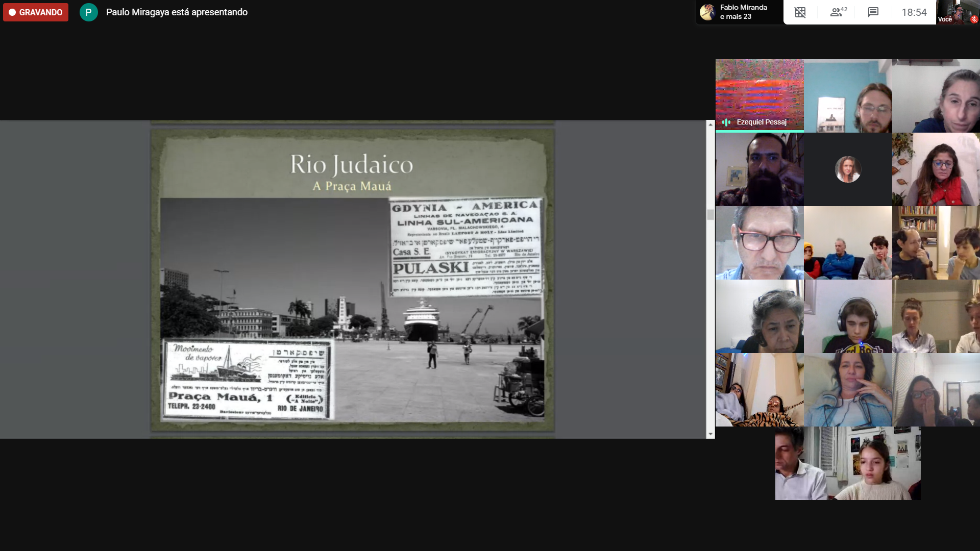Open the chat messages icon

[x=873, y=12]
